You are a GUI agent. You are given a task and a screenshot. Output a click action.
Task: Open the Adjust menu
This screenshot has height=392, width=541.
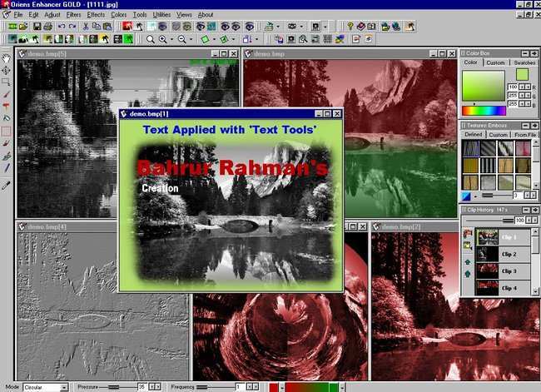[x=52, y=14]
